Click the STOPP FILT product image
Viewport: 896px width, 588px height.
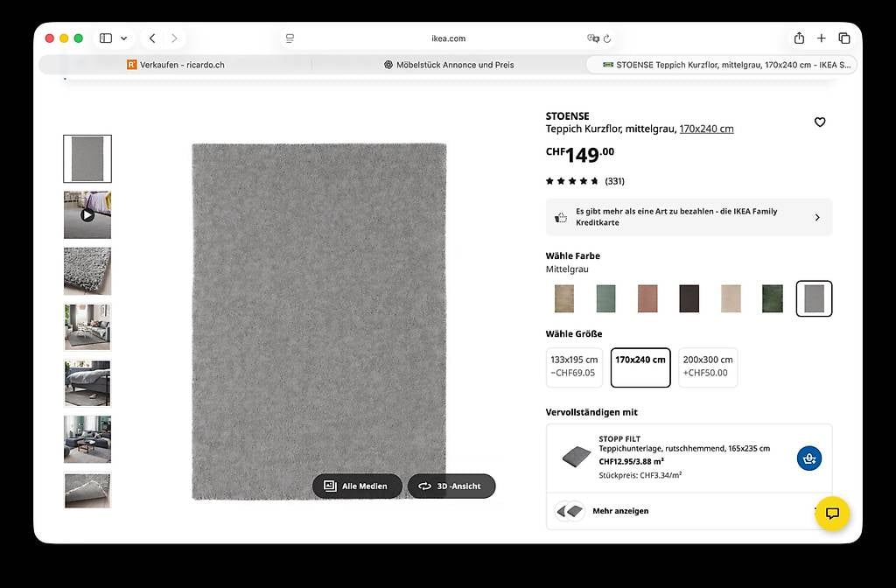(x=576, y=457)
